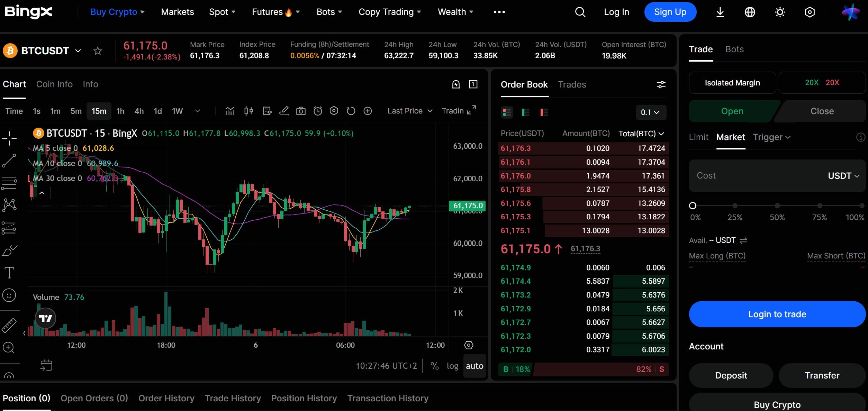Expand the Buy Crypto menu
This screenshot has width=868, height=411.
point(117,12)
